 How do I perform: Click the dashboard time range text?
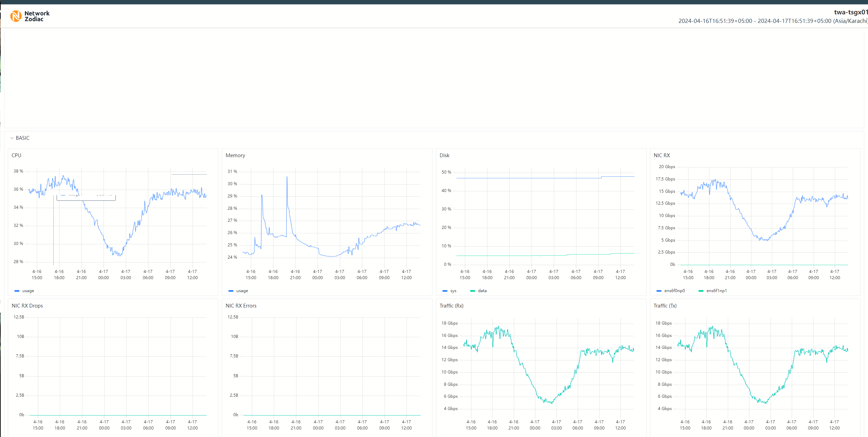click(x=773, y=21)
